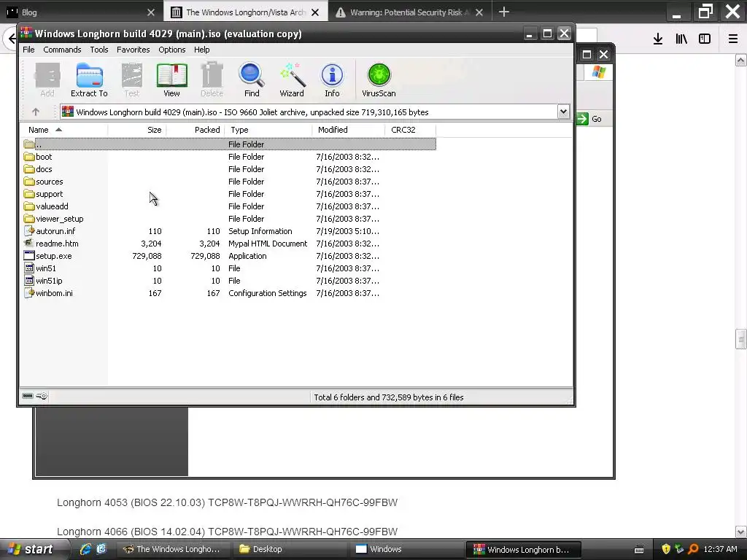The width and height of the screenshot is (747, 560).
Task: Click the 729,088 size of setup.exe
Action: point(147,256)
